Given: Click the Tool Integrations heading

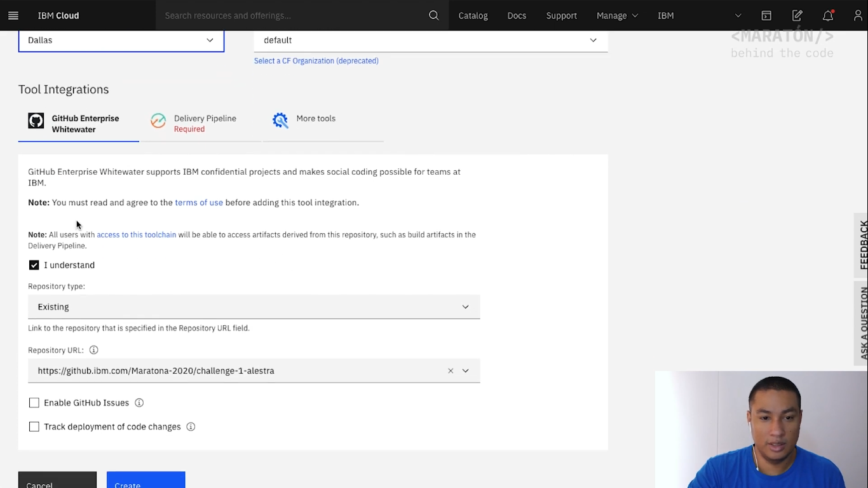Looking at the screenshot, I should pyautogui.click(x=64, y=90).
